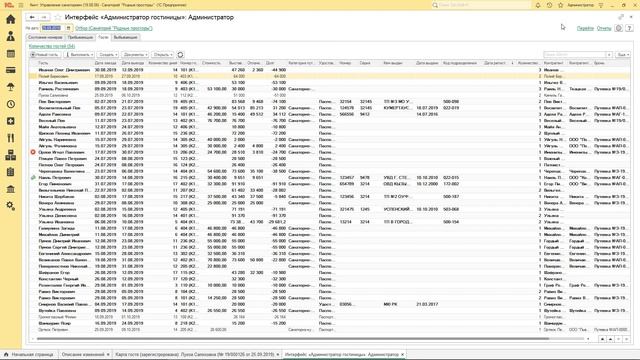
Task: Open the payment card sidebar icon
Action: click(x=11, y=70)
